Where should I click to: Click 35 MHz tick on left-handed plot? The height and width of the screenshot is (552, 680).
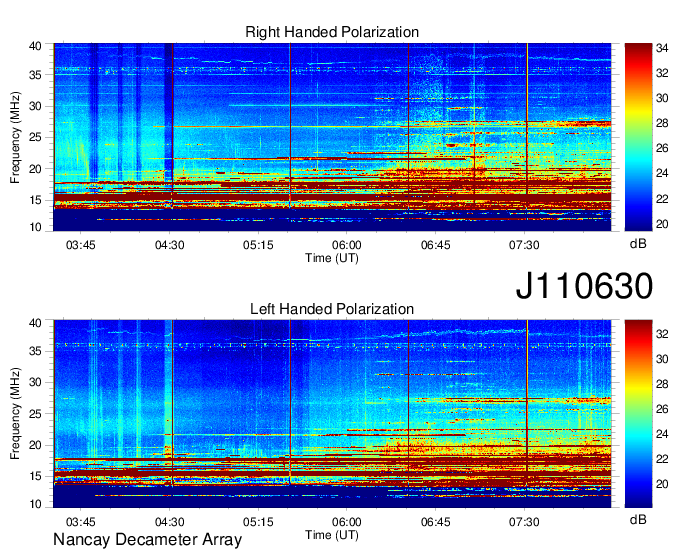(35, 351)
